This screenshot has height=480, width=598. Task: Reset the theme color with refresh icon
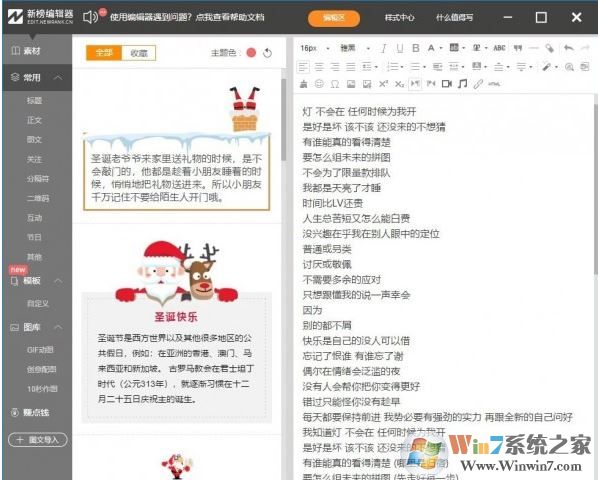coord(267,53)
